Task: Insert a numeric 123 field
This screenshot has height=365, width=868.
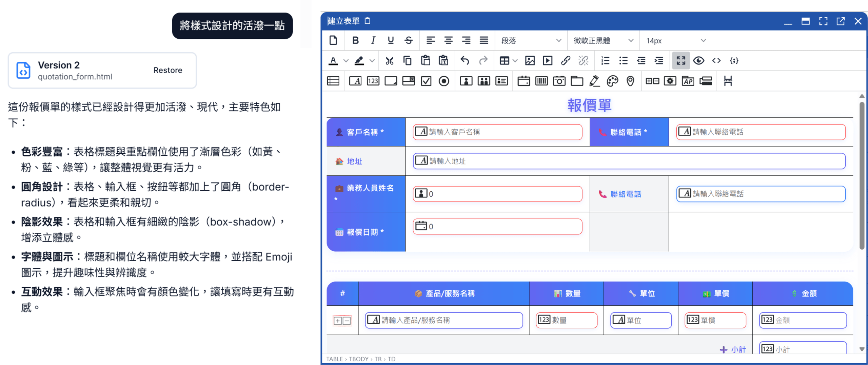Action: (373, 81)
